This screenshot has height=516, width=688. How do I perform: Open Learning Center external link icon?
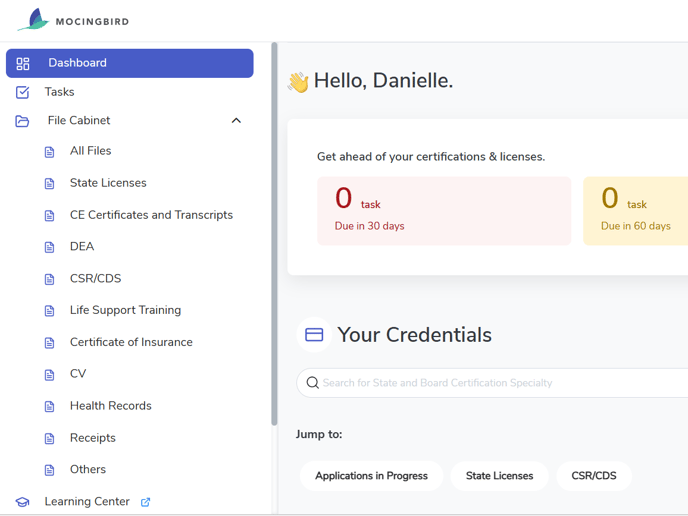pyautogui.click(x=145, y=502)
